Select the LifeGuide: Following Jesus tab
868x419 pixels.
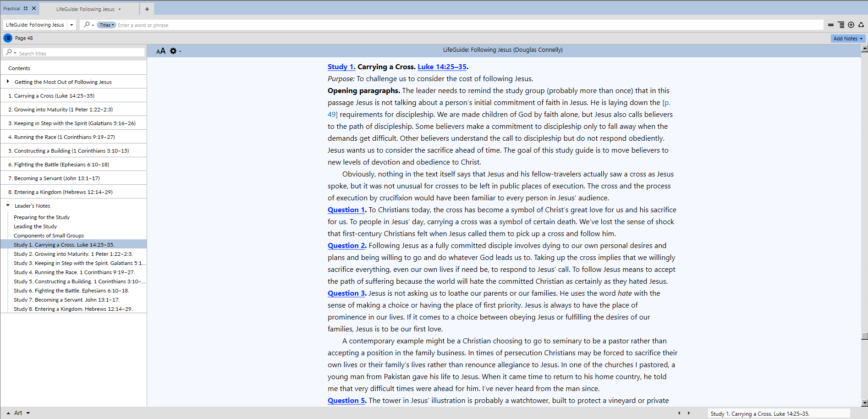85,9
